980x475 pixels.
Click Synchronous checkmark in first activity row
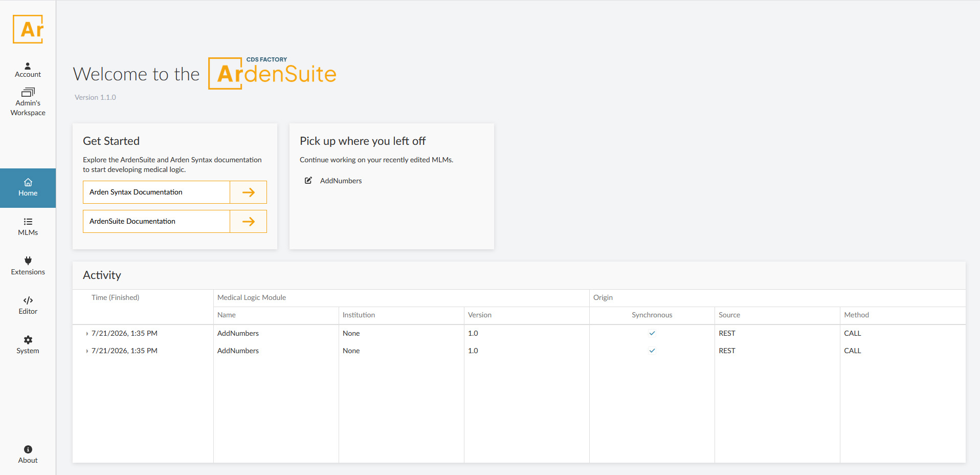[652, 333]
